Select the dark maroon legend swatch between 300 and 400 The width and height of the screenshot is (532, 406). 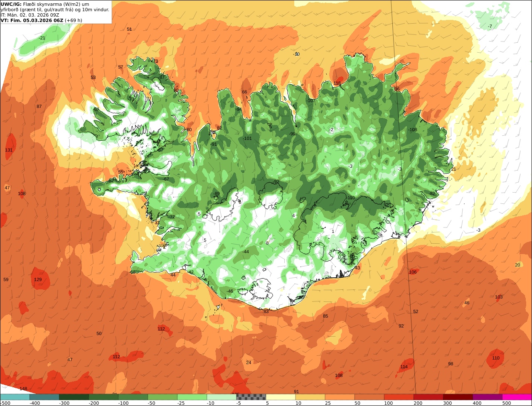tap(458, 397)
